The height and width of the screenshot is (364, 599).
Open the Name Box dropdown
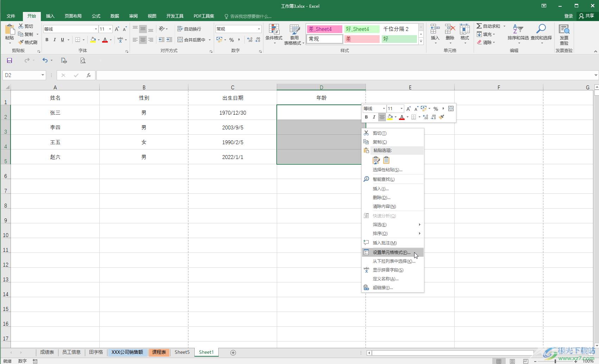(43, 75)
